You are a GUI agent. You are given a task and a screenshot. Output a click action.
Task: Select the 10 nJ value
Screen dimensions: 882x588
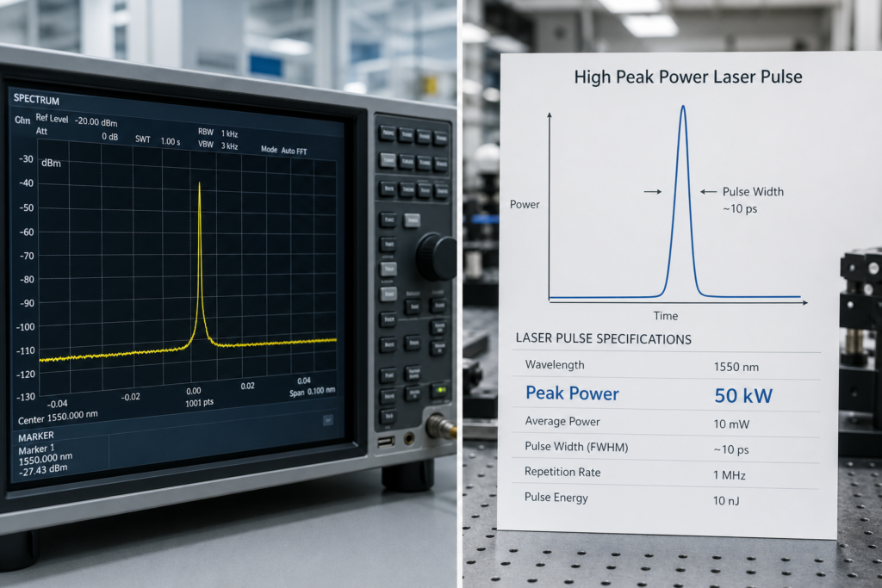[x=726, y=500]
